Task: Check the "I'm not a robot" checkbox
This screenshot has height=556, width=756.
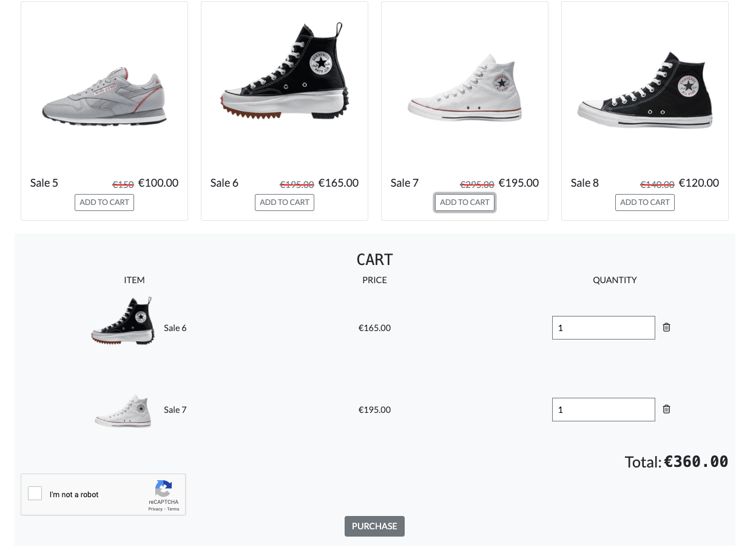Action: 35,493
